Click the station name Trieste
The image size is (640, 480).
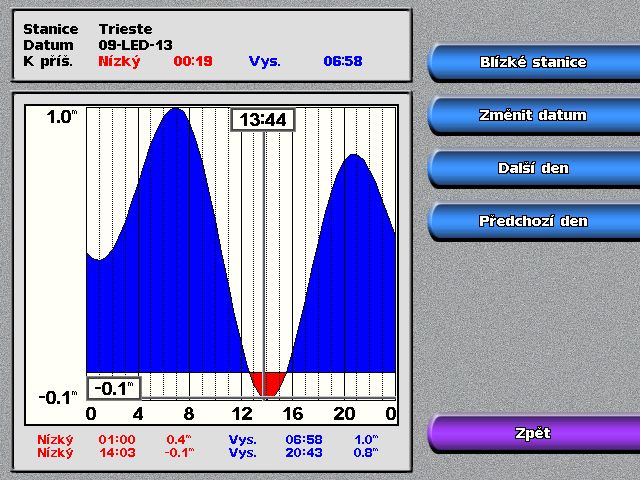125,29
